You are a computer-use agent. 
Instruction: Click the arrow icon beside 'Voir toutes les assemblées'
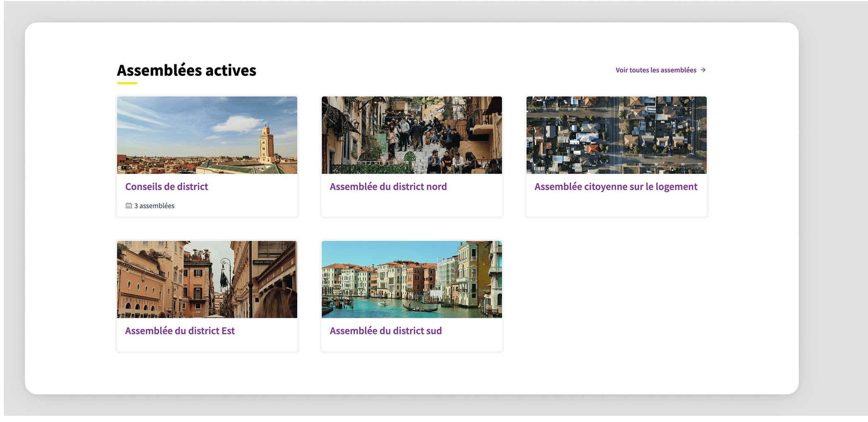click(x=703, y=70)
